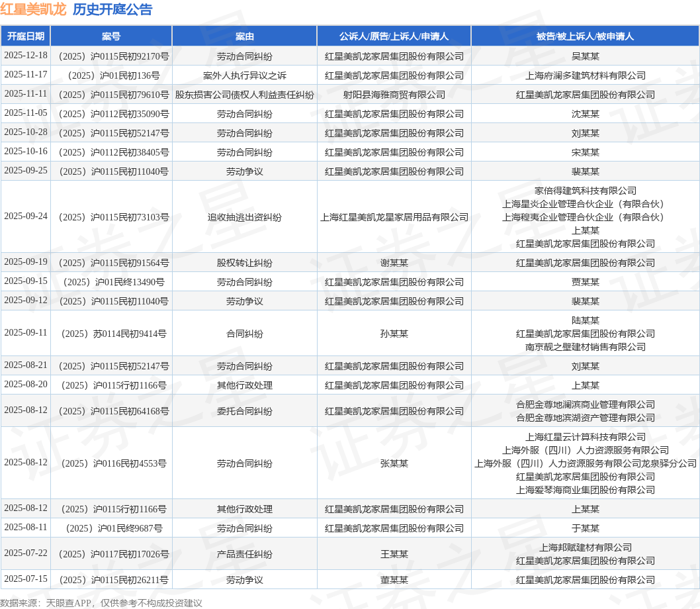Click the 案由 column header
700x609 pixels.
(245, 36)
